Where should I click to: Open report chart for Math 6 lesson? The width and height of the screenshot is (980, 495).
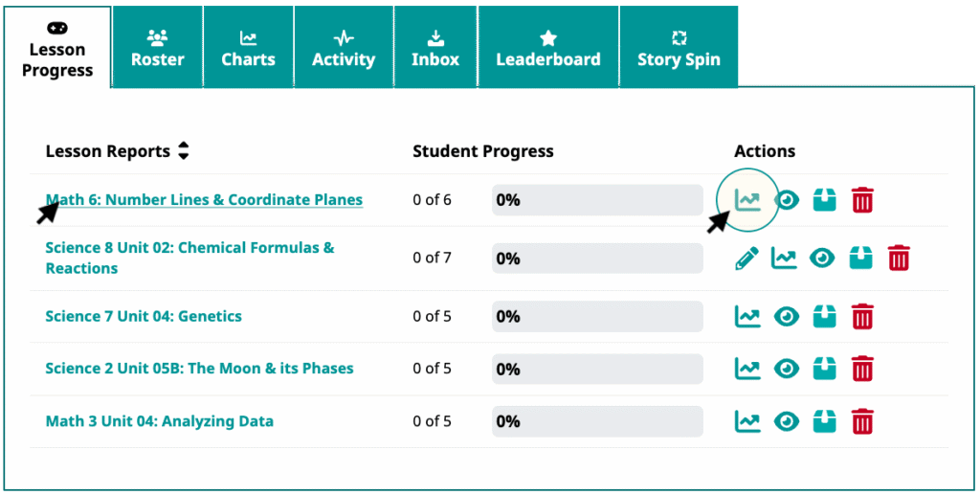pos(747,199)
